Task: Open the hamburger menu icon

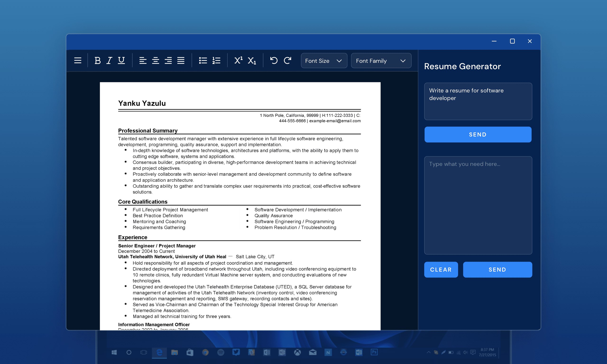Action: click(x=78, y=60)
